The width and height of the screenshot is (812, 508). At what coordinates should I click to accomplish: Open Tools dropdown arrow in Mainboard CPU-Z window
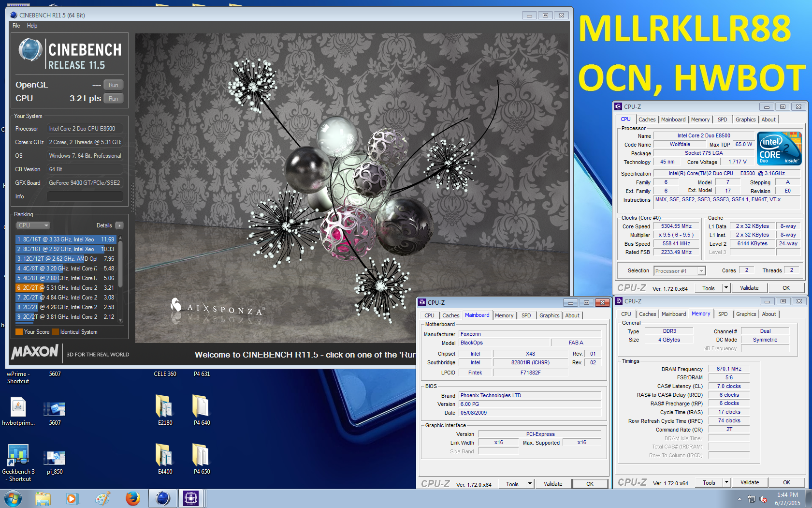[x=530, y=484]
